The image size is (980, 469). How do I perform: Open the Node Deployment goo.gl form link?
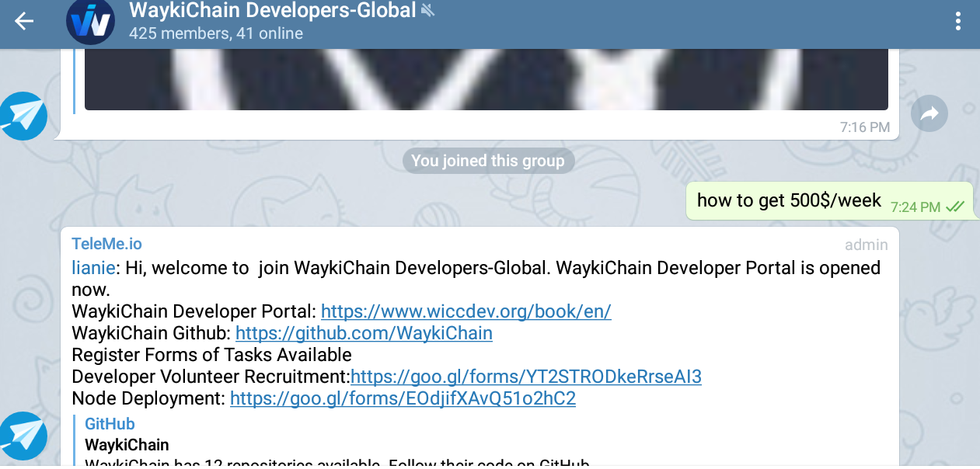(403, 398)
